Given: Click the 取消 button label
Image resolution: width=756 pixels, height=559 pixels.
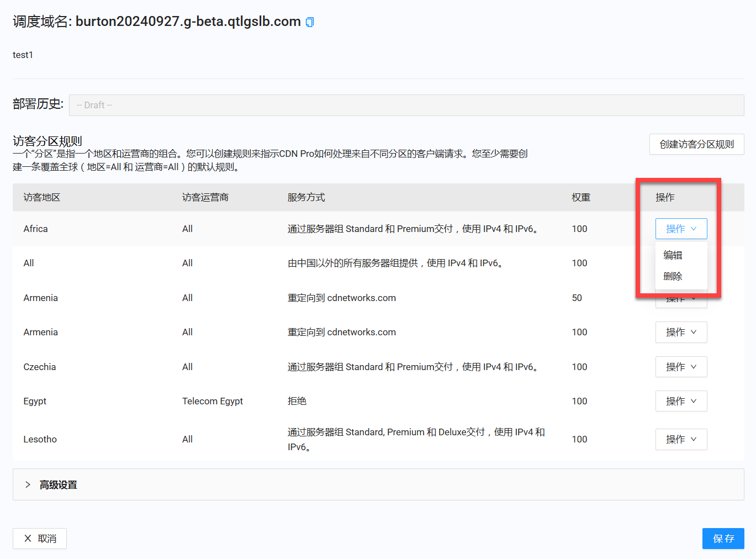Looking at the screenshot, I should point(47,539).
